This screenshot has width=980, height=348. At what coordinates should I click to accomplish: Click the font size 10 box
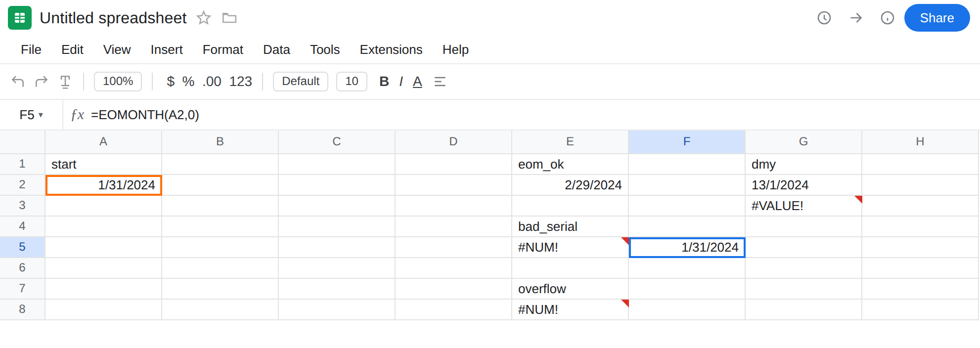[x=352, y=82]
